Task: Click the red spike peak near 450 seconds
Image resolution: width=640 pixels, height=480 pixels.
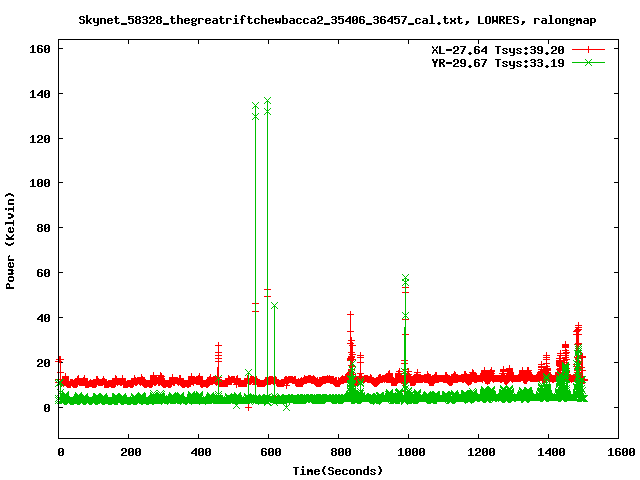Action: (x=218, y=345)
